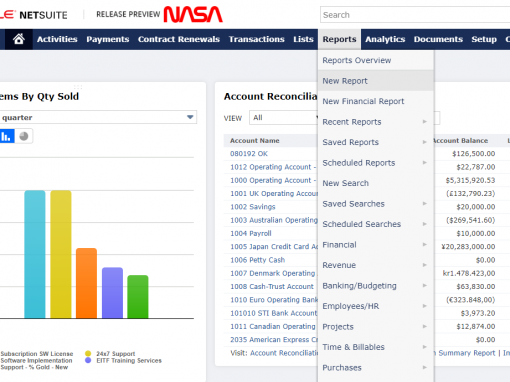Screen dimensions: 510x382
Task: Open 1001 UK Operating Account
Action: (274, 194)
